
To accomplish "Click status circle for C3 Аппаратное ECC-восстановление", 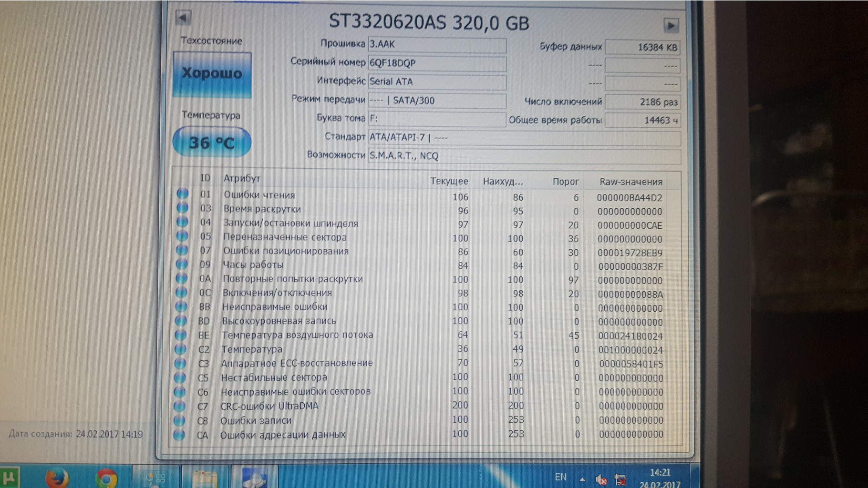I will tap(180, 363).
